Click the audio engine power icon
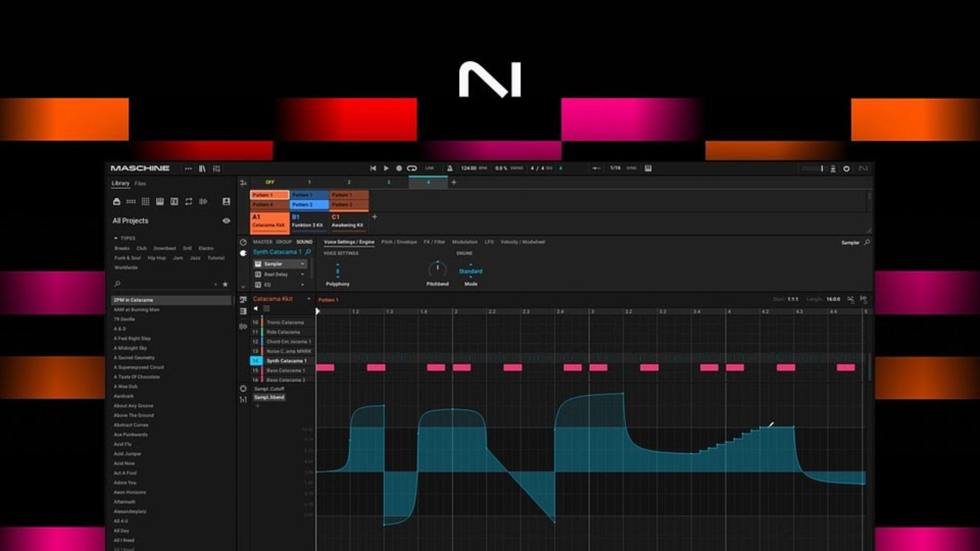The width and height of the screenshot is (980, 551). point(846,168)
